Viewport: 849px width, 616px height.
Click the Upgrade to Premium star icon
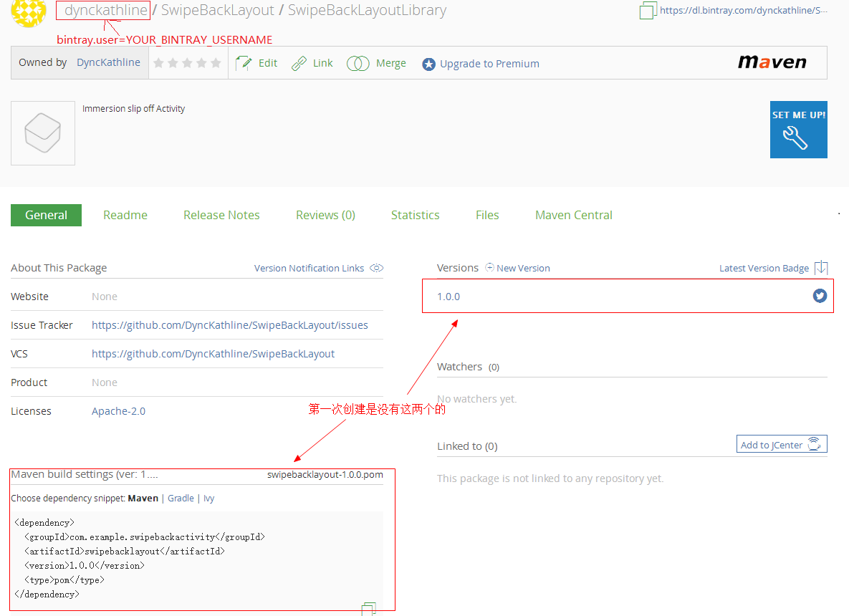(428, 64)
